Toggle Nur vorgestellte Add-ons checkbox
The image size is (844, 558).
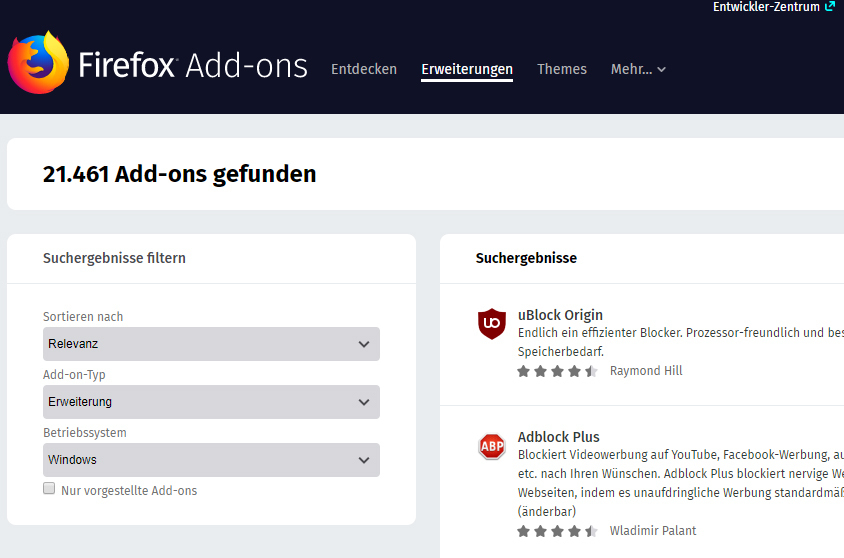tap(49, 488)
